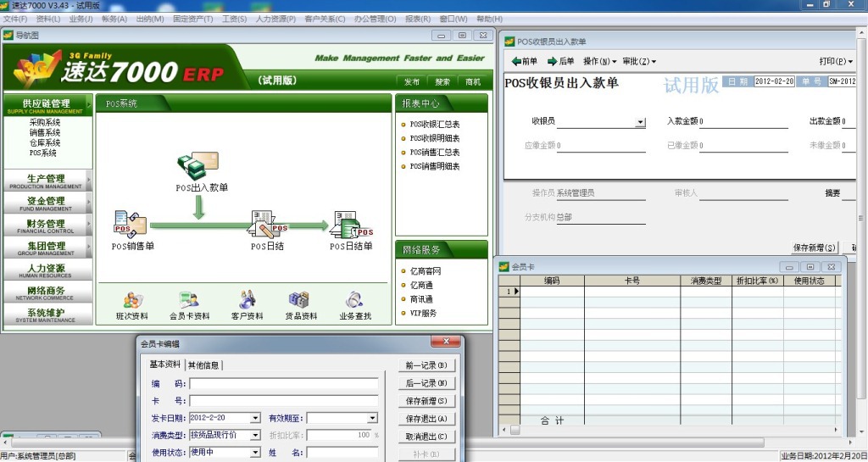Image resolution: width=868 pixels, height=462 pixels.
Task: Open 供应链管理 sidebar module
Action: coord(47,105)
